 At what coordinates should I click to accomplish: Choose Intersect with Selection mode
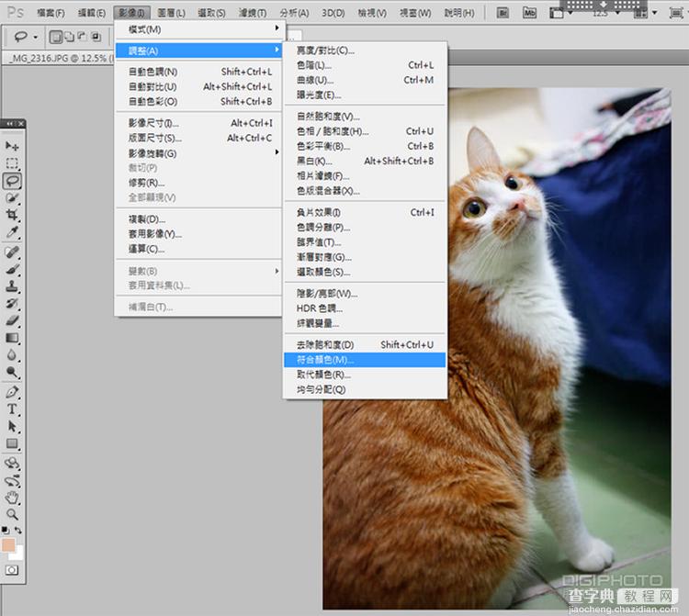click(x=96, y=37)
